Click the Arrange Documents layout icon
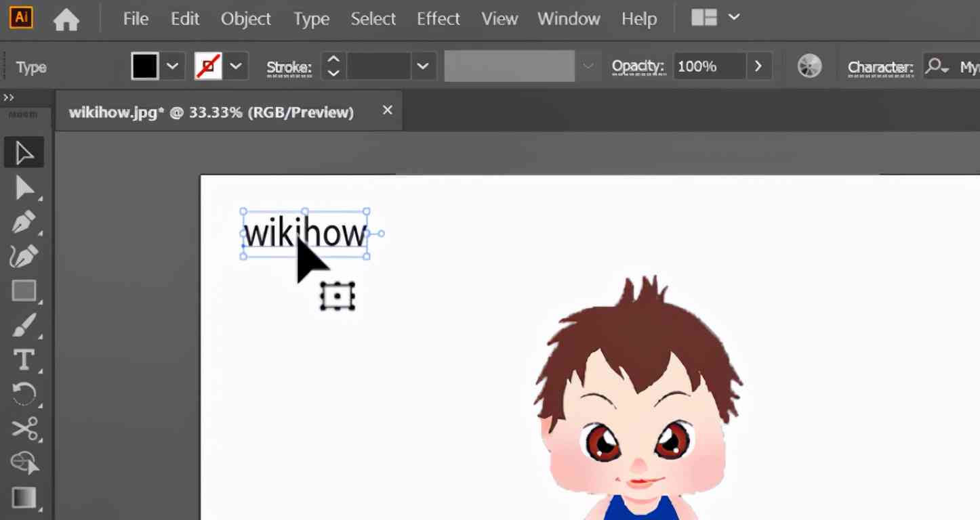 coord(704,18)
